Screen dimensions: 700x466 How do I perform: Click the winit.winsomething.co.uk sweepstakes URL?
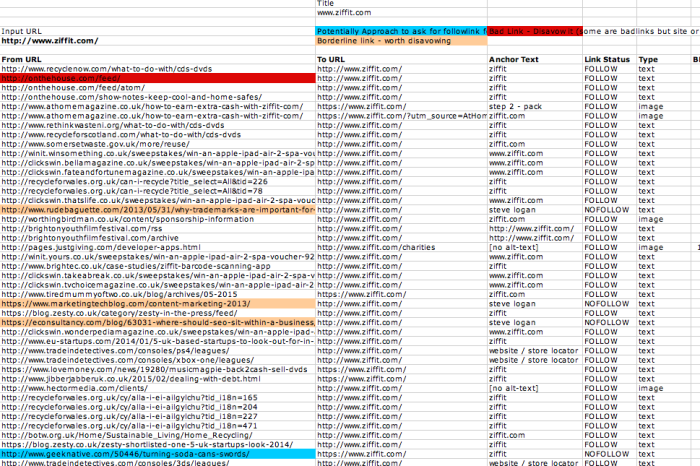click(x=158, y=154)
